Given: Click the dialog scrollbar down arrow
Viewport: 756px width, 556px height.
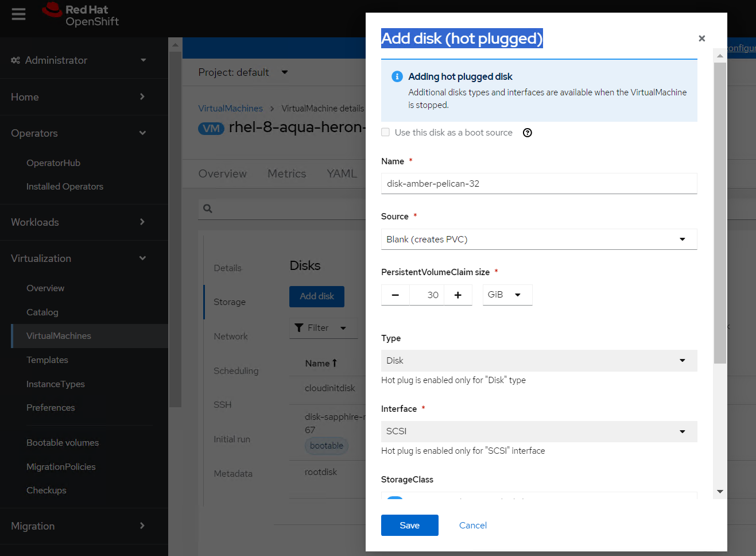Looking at the screenshot, I should pos(720,492).
